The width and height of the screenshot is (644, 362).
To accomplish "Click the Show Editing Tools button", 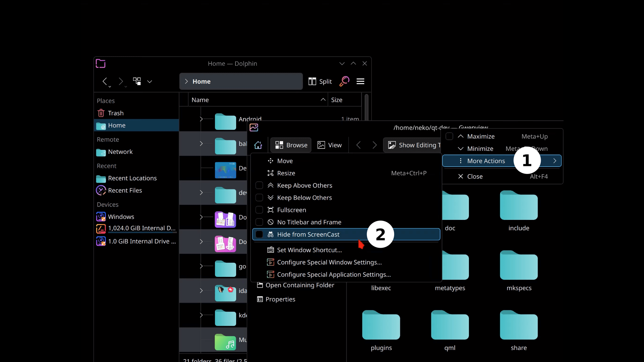I will pyautogui.click(x=412, y=145).
